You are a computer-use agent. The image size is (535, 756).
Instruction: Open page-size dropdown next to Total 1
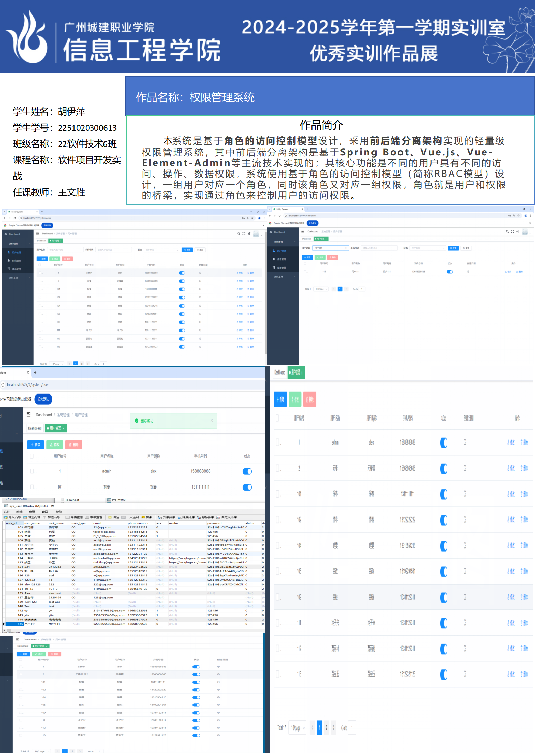click(x=321, y=289)
